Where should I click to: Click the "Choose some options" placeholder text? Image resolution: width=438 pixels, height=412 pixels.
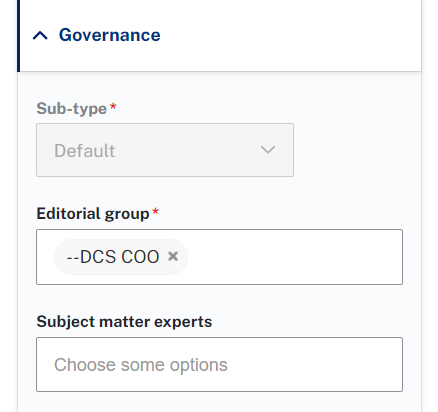[141, 365]
